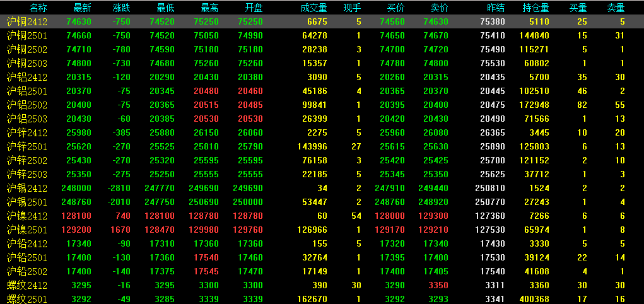Image resolution: width=644 pixels, height=304 pixels.
Task: Click 螺纹2412 ask price 3350
Action: (x=438, y=286)
